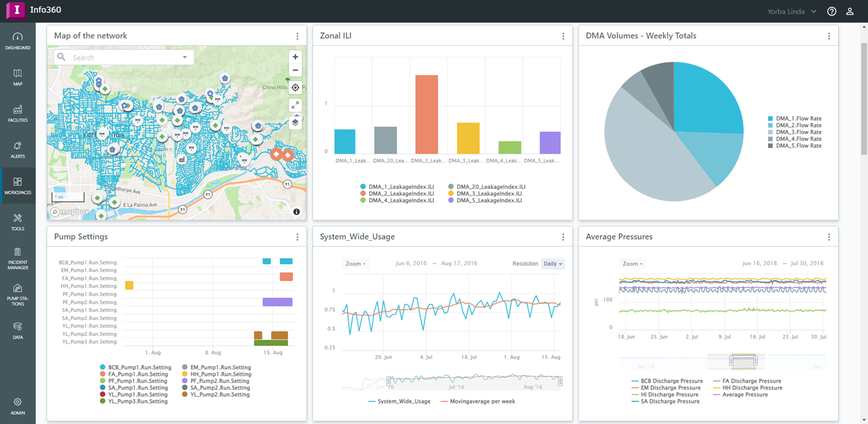Viewport: 868px width, 424px height.
Task: Open the map layers selector
Action: (296, 122)
